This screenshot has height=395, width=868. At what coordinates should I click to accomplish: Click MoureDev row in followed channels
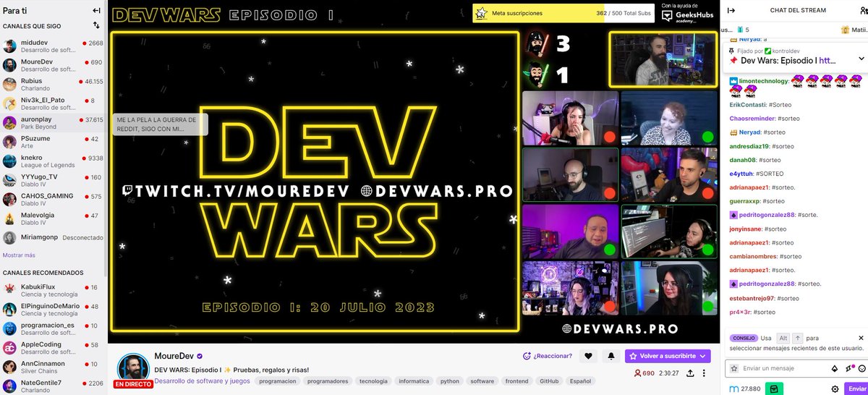[x=53, y=66]
